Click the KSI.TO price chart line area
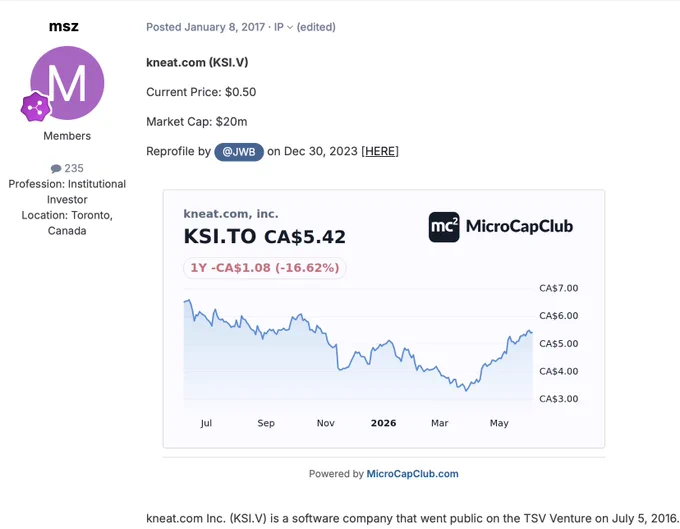Screen dimensions: 680x529 358,349
